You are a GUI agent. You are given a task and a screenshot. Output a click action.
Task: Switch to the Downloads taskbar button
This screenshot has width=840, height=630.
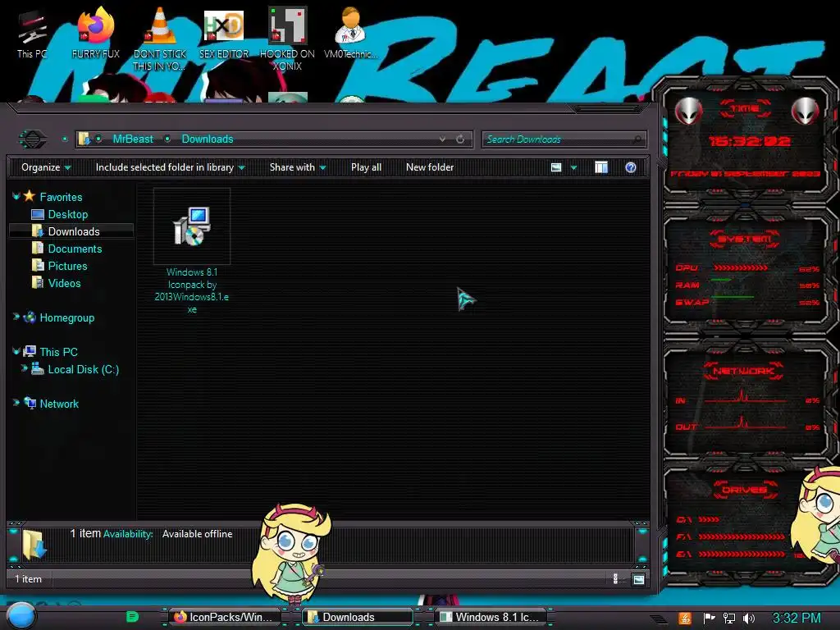click(358, 617)
